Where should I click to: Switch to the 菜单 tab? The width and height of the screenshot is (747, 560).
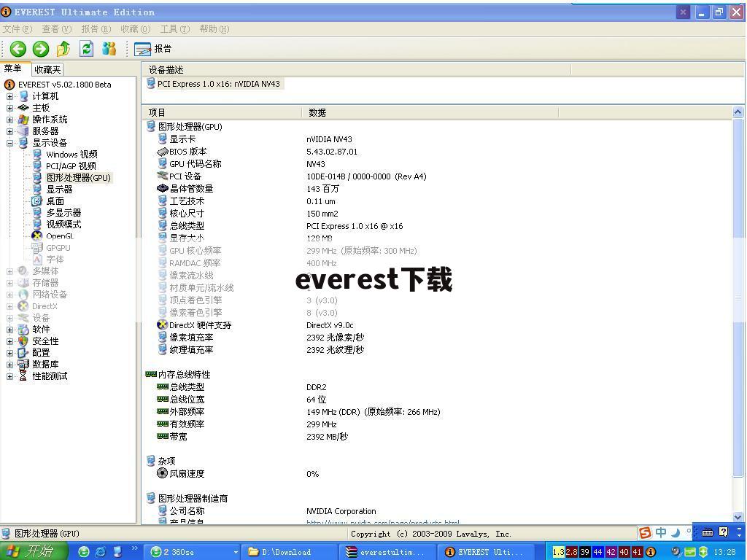pyautogui.click(x=13, y=69)
